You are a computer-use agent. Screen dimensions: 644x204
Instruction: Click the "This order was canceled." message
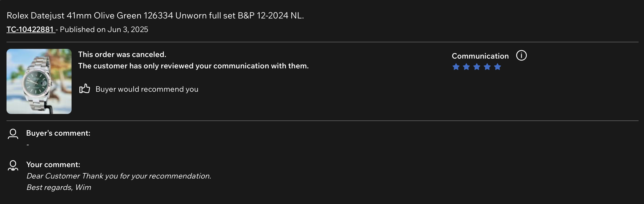(x=122, y=55)
